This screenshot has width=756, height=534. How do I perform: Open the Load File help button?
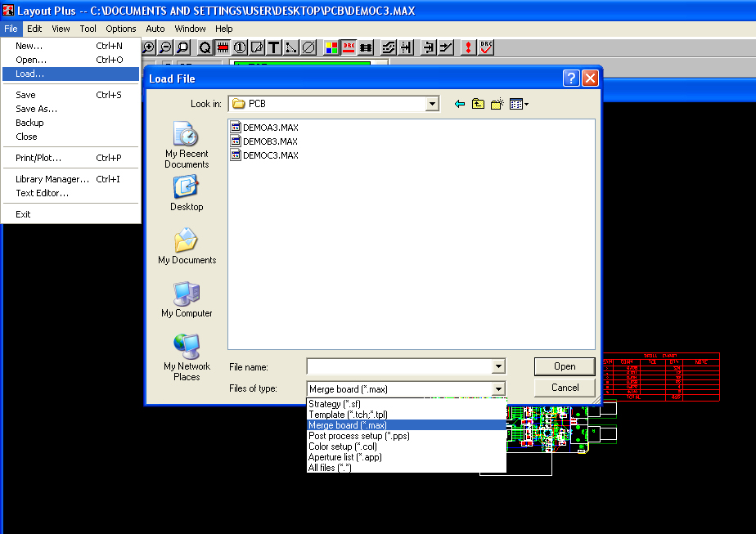pyautogui.click(x=571, y=78)
